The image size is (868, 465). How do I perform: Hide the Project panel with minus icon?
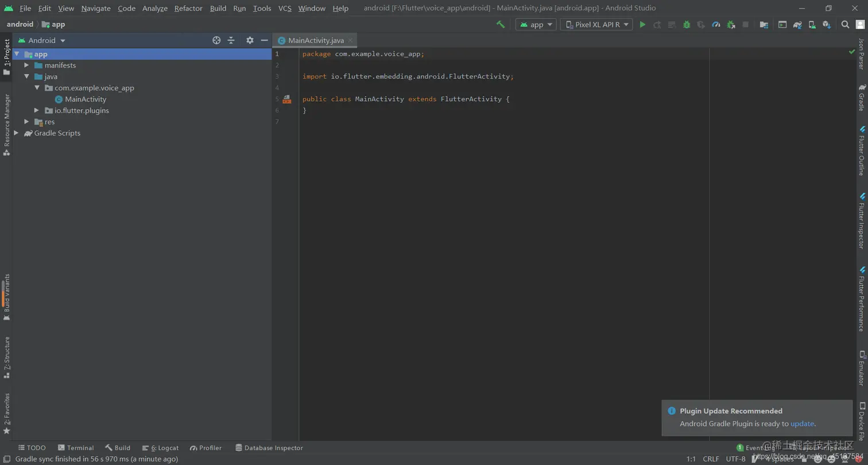point(264,40)
